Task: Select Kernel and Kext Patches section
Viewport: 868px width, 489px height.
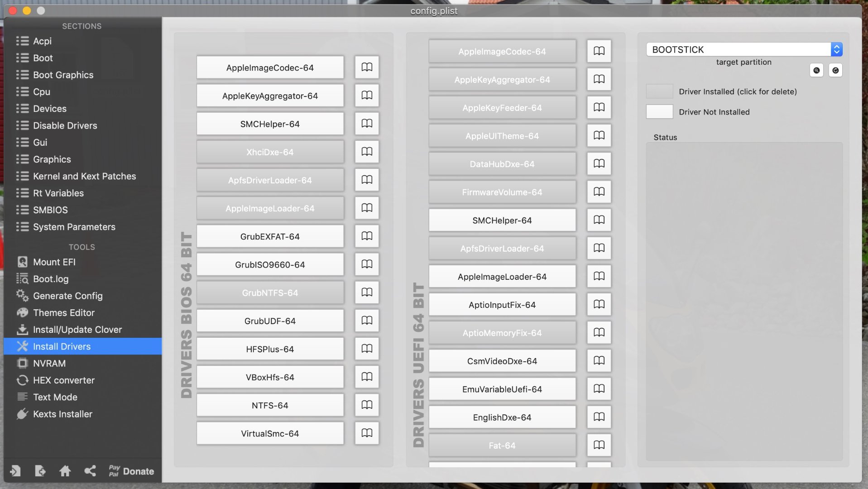Action: [x=82, y=176]
